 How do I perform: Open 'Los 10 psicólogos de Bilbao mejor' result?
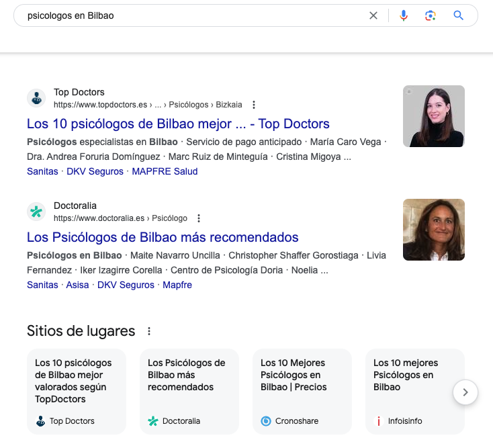pos(178,124)
